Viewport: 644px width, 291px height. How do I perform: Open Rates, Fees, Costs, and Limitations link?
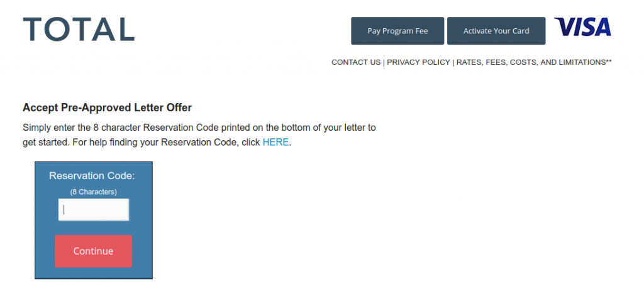point(530,62)
